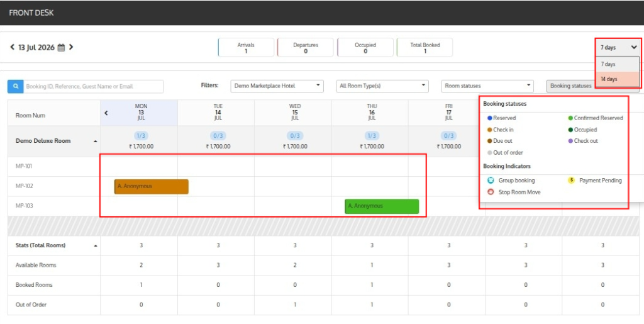Screen dimensions: 644x324
Task: Click the 0/3 availability badge for Wednesday
Action: pos(295,136)
